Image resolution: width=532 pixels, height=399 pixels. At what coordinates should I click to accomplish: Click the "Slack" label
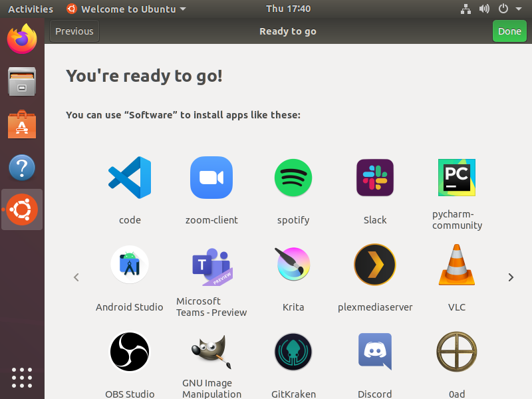tap(375, 220)
